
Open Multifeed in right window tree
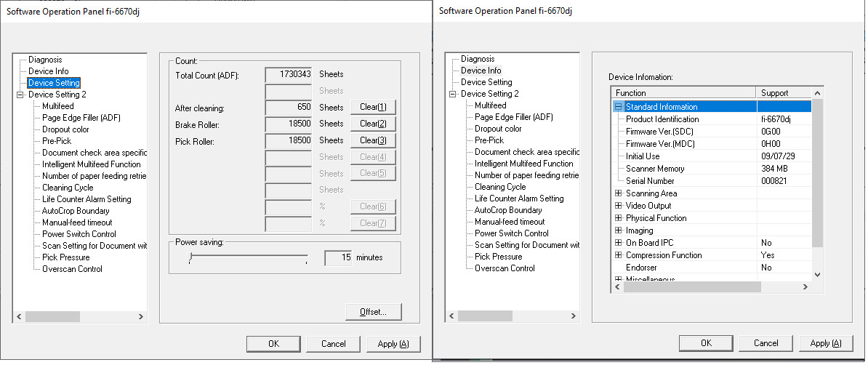[x=491, y=105]
